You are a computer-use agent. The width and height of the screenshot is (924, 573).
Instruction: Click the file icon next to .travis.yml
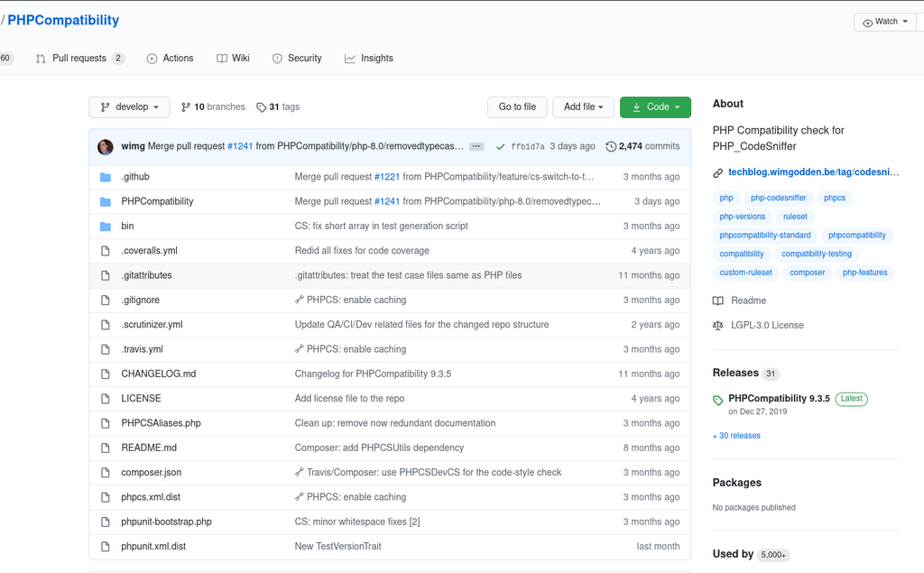(106, 349)
